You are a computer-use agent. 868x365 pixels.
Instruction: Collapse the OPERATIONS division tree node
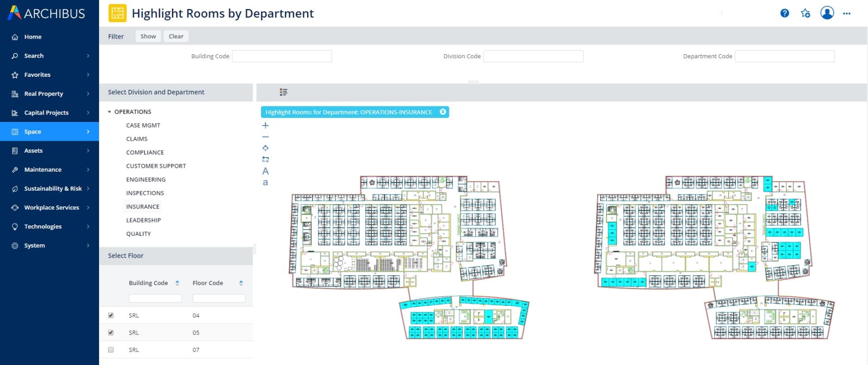coord(110,112)
